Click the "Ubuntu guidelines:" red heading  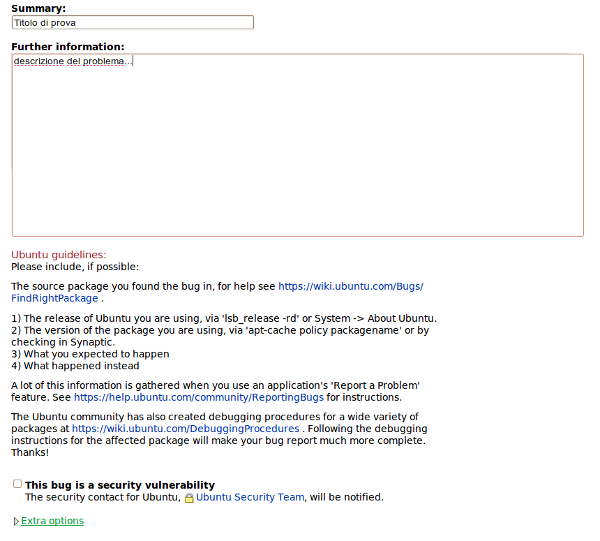pos(58,255)
